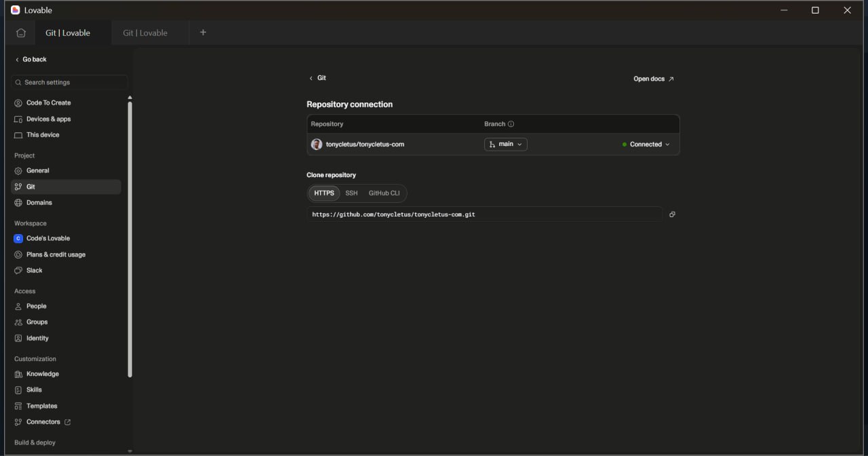The height and width of the screenshot is (456, 868).
Task: Click sidebar scrollbar up arrow
Action: click(x=130, y=98)
